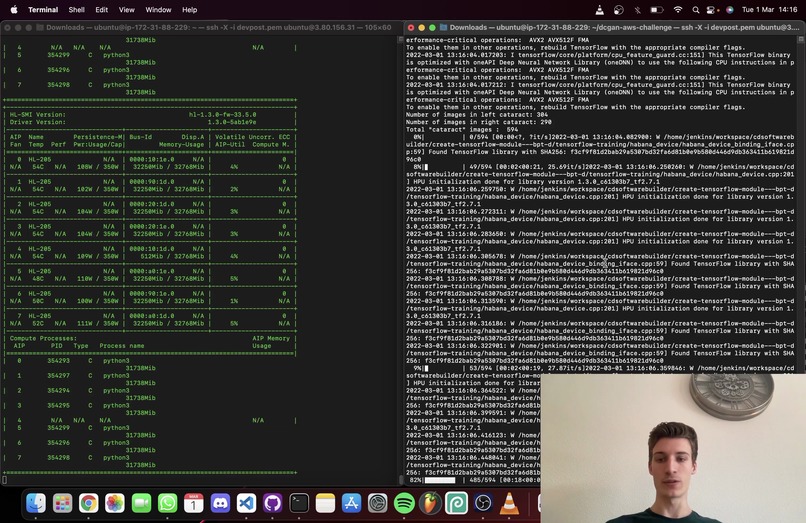The height and width of the screenshot is (523, 806).
Task: Open Notes from the Dock
Action: tap(325, 503)
